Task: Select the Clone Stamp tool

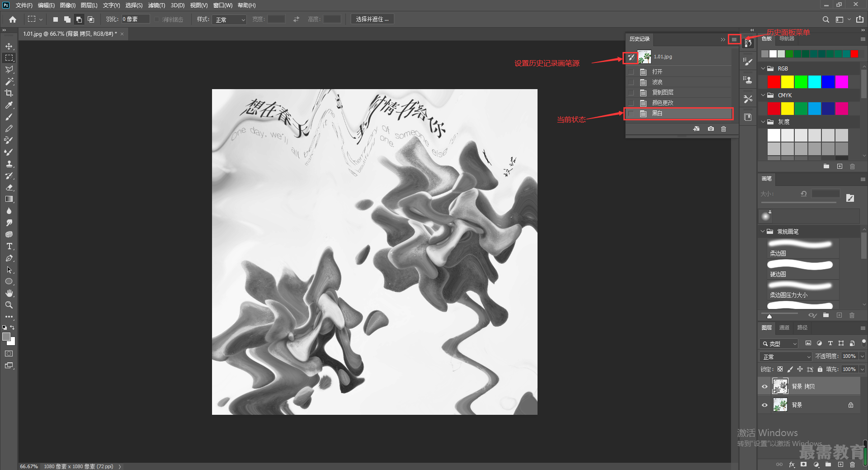Action: tap(9, 164)
